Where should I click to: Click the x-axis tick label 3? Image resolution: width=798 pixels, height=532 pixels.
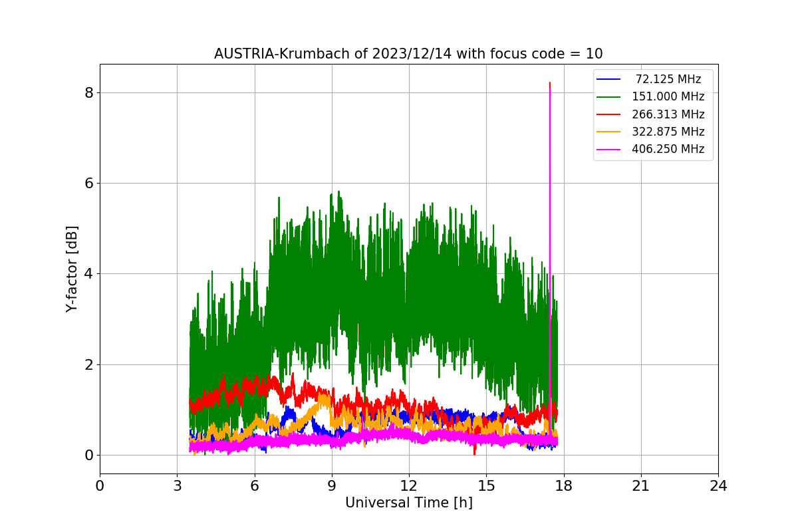(177, 486)
